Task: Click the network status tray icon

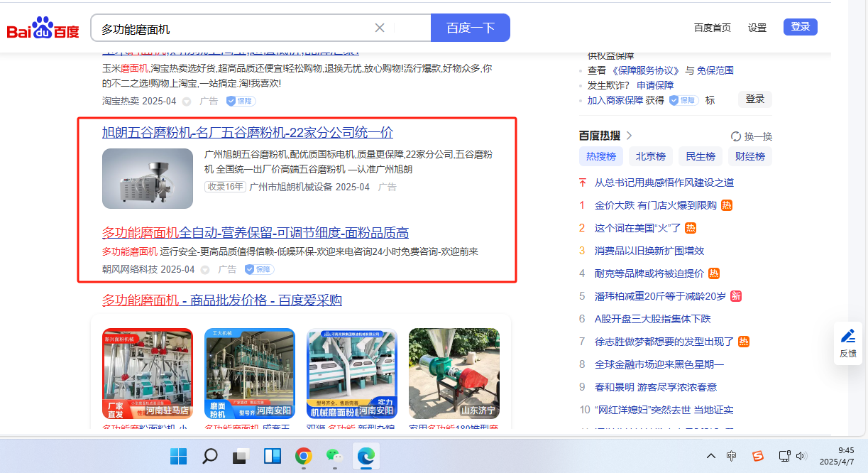Action: (784, 456)
